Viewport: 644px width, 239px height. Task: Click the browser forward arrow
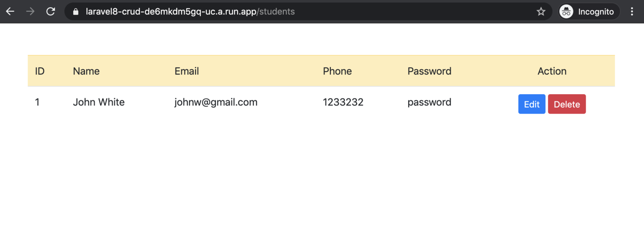tap(30, 12)
